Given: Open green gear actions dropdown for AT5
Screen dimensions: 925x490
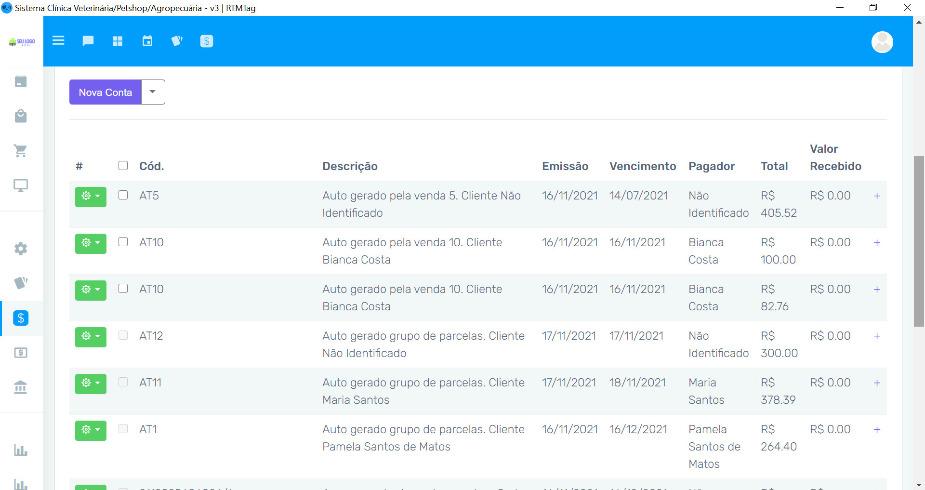Looking at the screenshot, I should pyautogui.click(x=90, y=197).
